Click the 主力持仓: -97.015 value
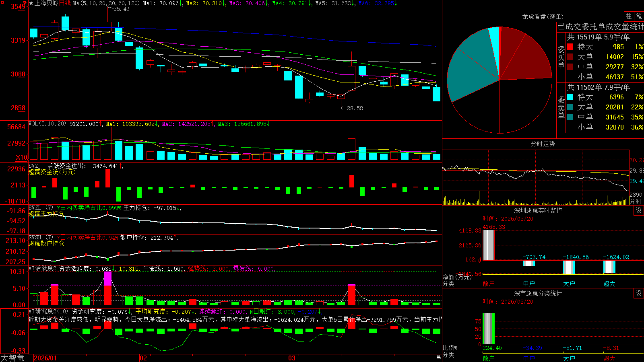The width and height of the screenshot is (644, 362). [x=151, y=208]
